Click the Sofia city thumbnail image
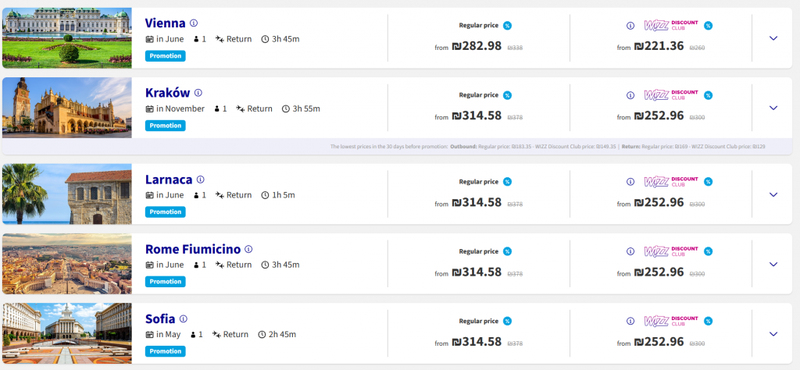800x370 pixels. (67, 333)
